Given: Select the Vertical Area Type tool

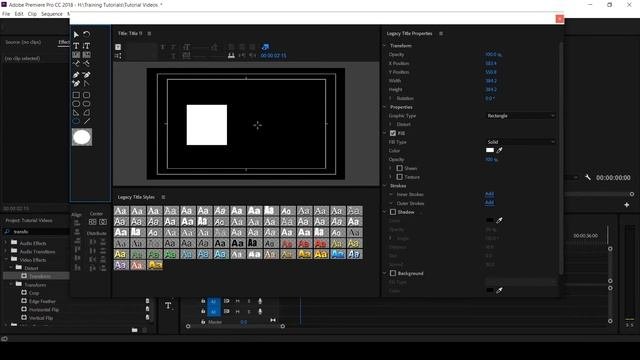Looking at the screenshot, I should tap(87, 55).
